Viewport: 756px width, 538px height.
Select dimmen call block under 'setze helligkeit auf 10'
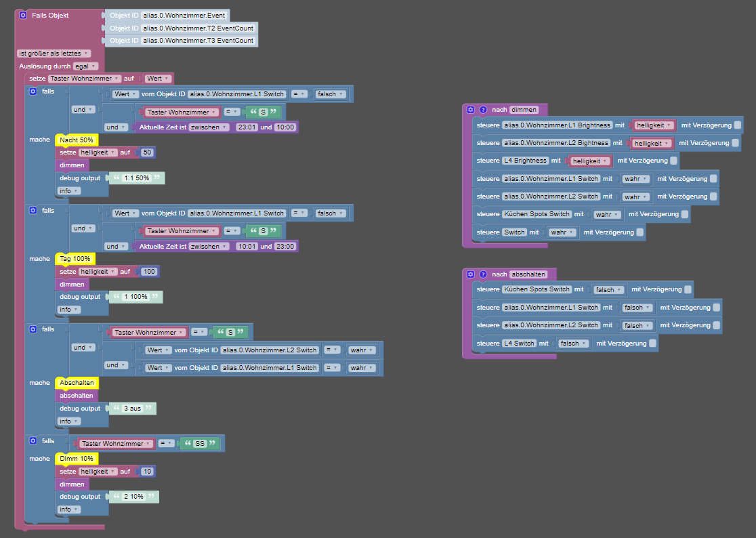pyautogui.click(x=72, y=484)
